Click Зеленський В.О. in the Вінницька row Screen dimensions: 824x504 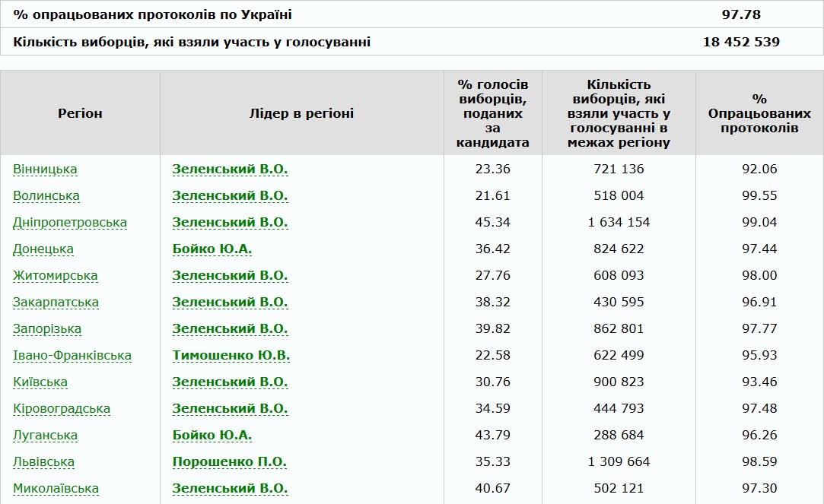click(x=230, y=170)
